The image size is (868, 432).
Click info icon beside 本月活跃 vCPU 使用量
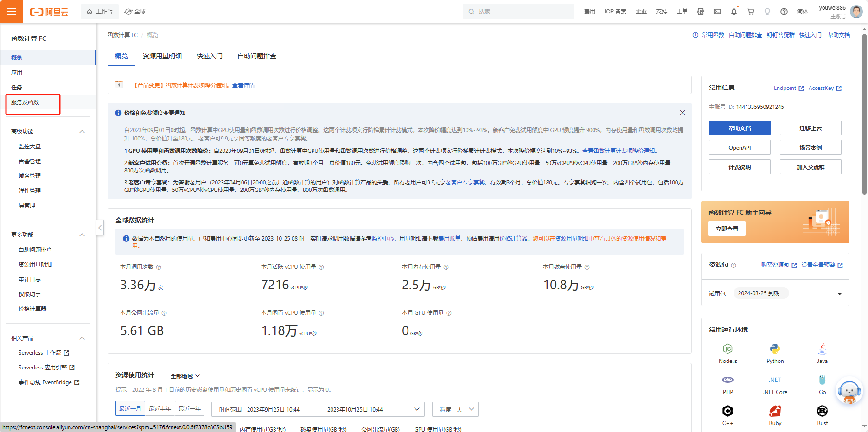(321, 267)
